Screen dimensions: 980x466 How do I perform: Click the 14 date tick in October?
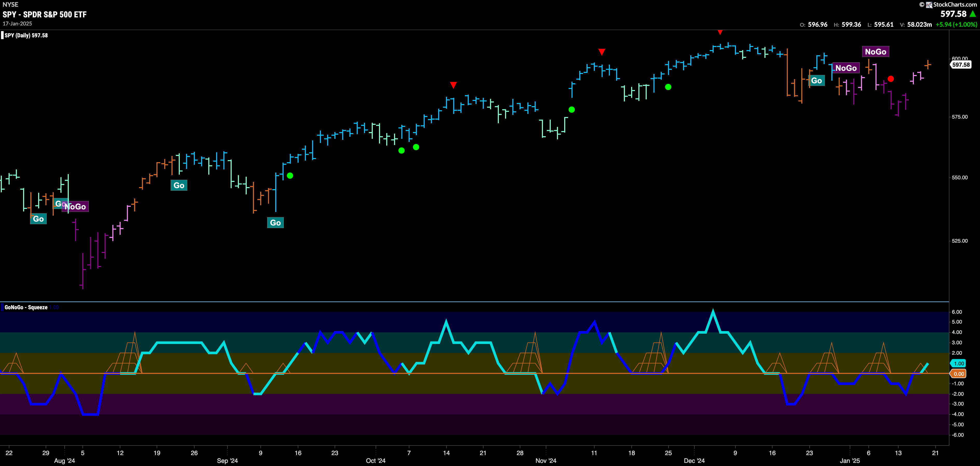(446, 453)
